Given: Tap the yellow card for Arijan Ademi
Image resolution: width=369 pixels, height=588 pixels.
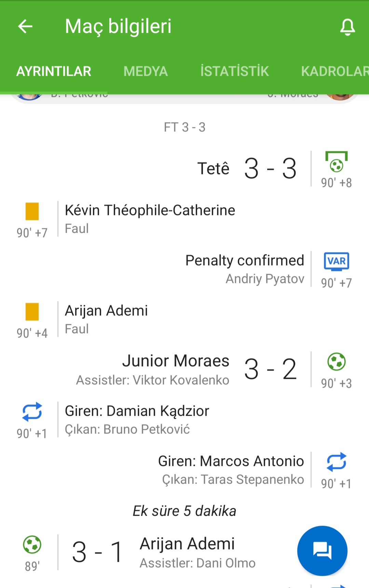Looking at the screenshot, I should coord(32,312).
